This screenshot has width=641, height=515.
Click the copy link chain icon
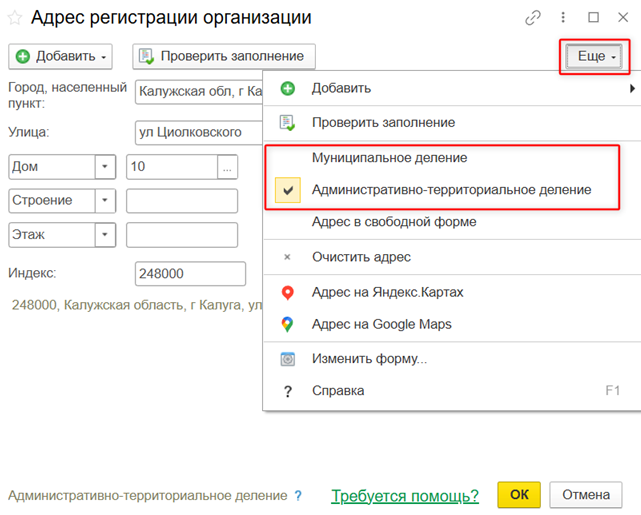[x=534, y=18]
